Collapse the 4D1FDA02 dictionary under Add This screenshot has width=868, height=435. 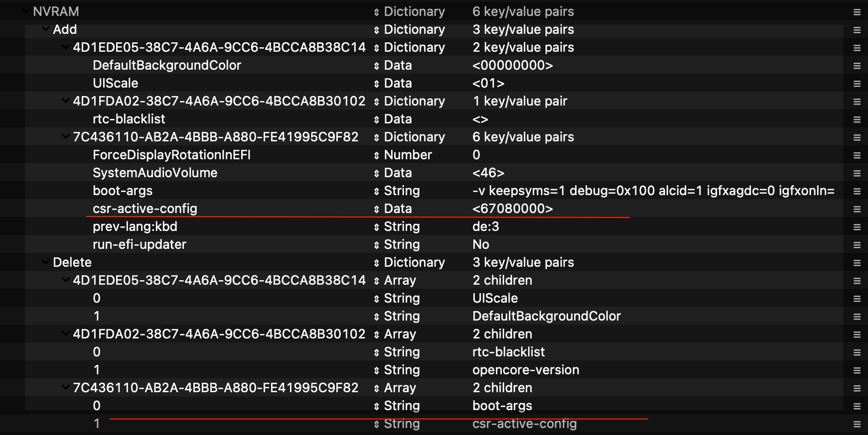click(65, 101)
